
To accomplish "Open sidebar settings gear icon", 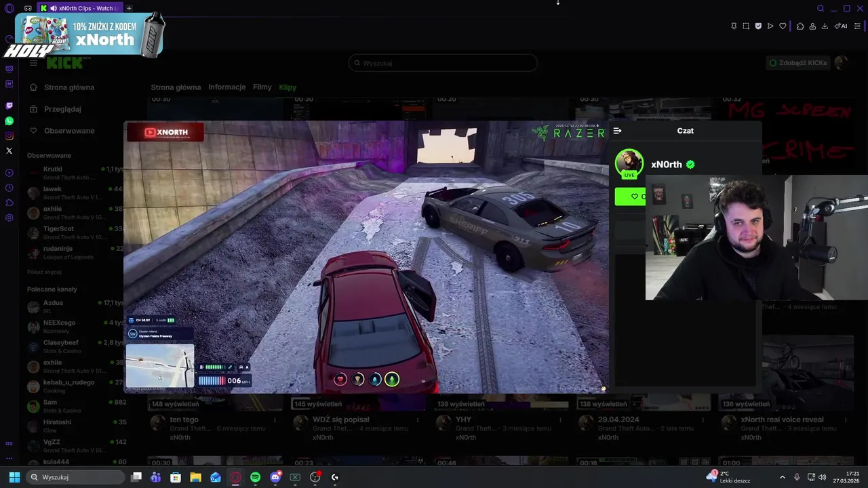I will (x=9, y=218).
